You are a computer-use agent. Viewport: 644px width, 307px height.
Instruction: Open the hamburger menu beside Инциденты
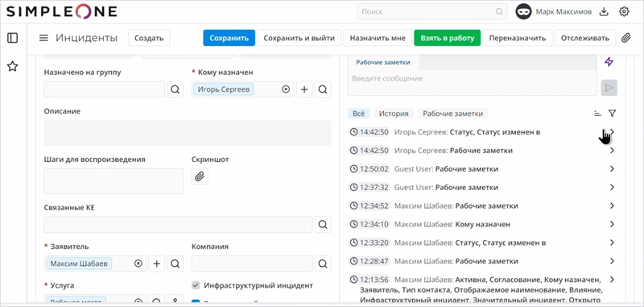click(43, 38)
